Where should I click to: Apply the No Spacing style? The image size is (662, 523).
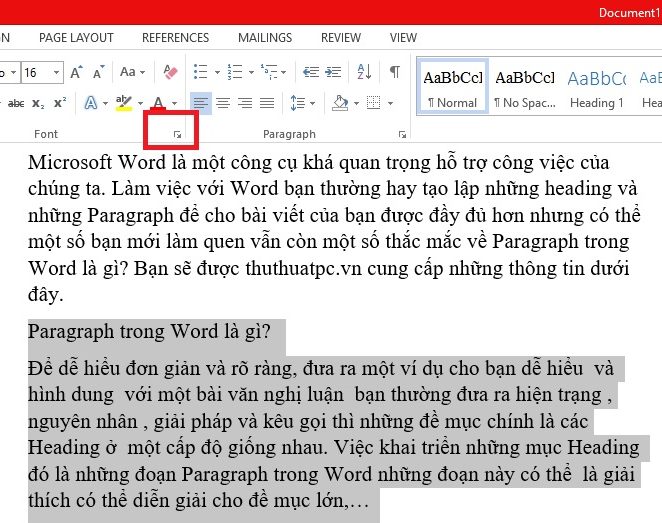[525, 87]
